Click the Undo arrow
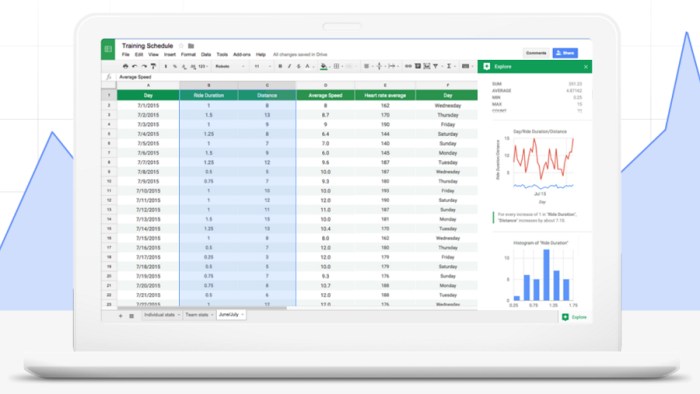700x394 pixels. point(134,66)
